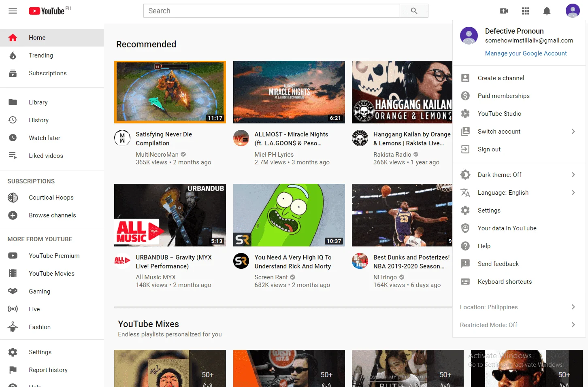Click the account avatar in top bar
The height and width of the screenshot is (387, 588).
click(x=573, y=11)
